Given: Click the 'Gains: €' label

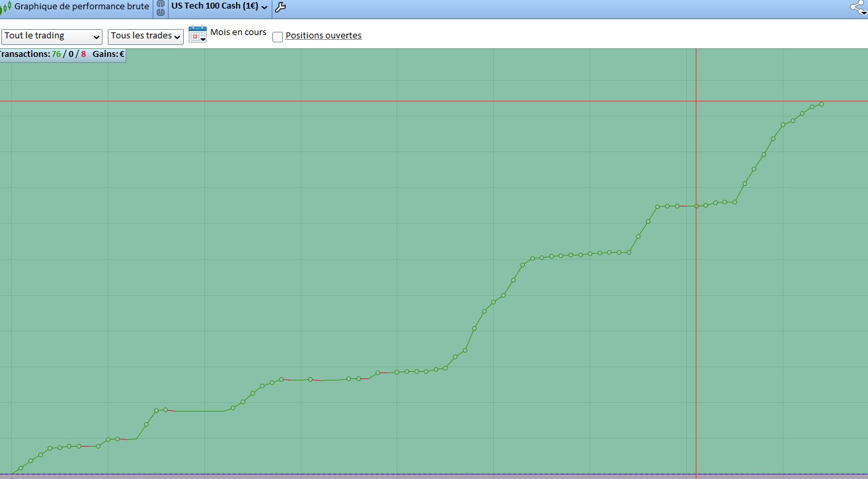Looking at the screenshot, I should 108,54.
